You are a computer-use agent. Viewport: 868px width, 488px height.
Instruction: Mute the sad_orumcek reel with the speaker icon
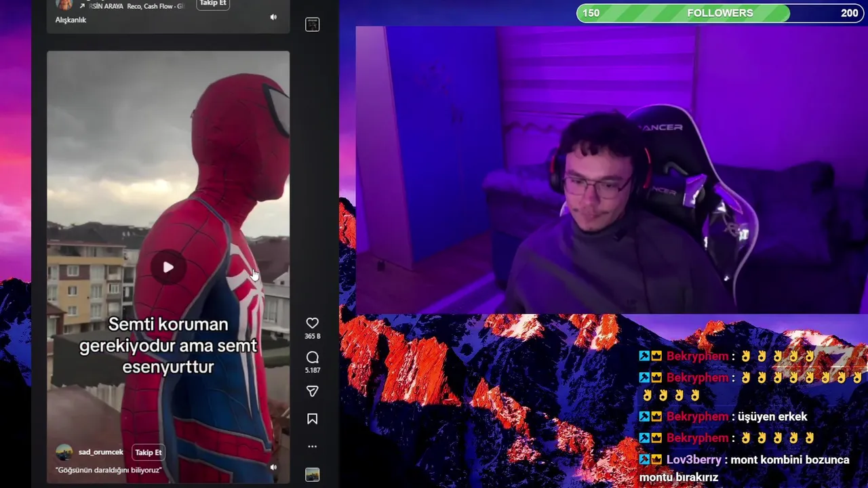click(x=273, y=467)
